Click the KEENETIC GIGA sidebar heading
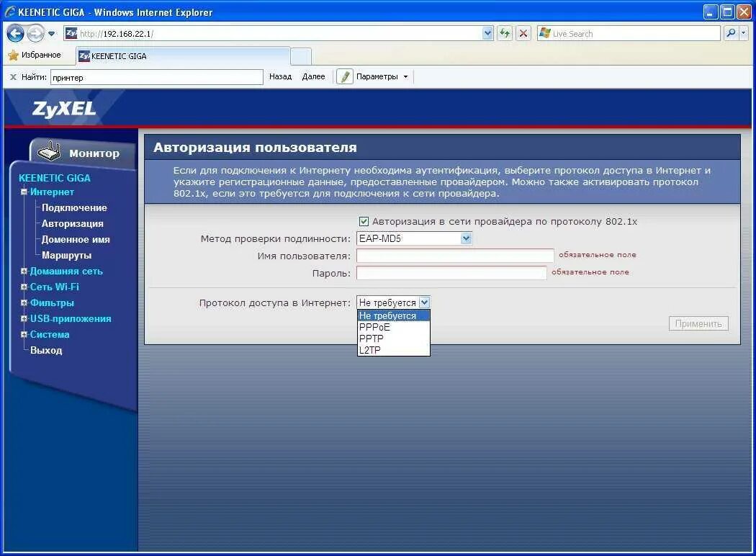This screenshot has height=556, width=756. 55,178
